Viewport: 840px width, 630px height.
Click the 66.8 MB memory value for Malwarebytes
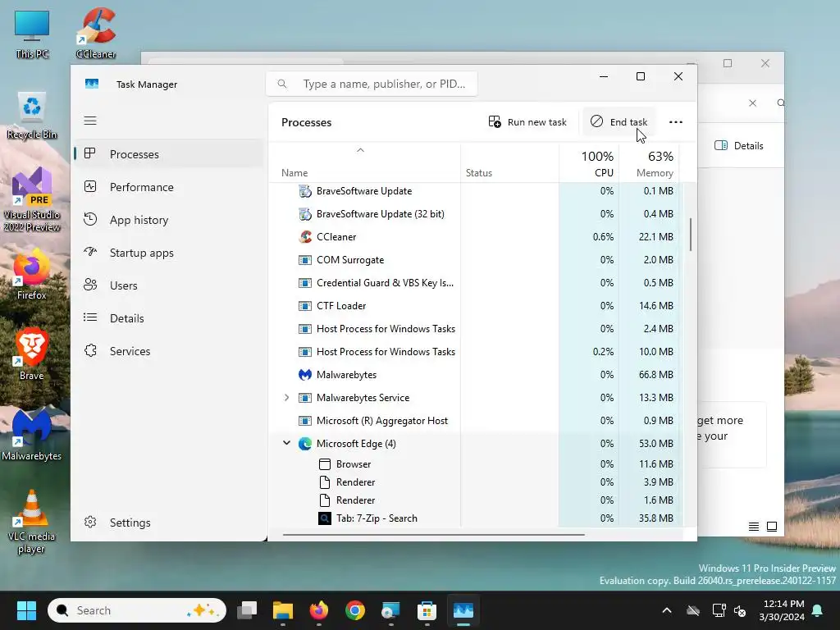655,375
